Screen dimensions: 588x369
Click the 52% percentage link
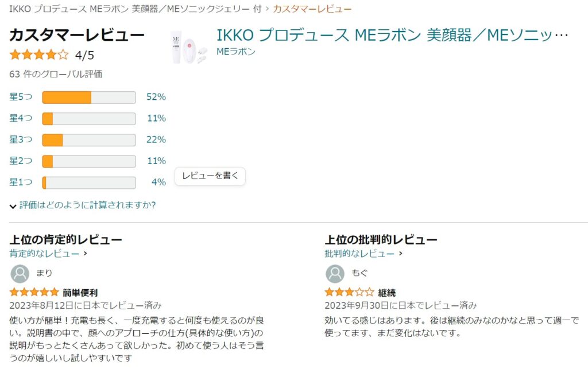(x=156, y=98)
